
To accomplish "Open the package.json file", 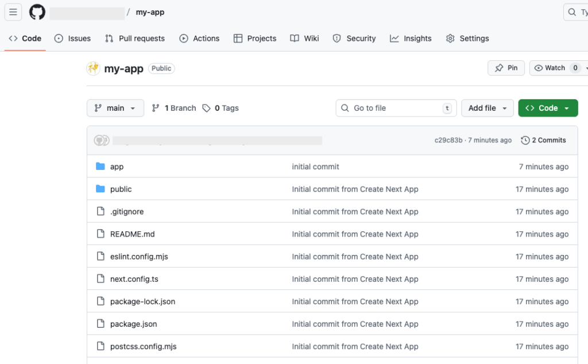I will coord(133,324).
